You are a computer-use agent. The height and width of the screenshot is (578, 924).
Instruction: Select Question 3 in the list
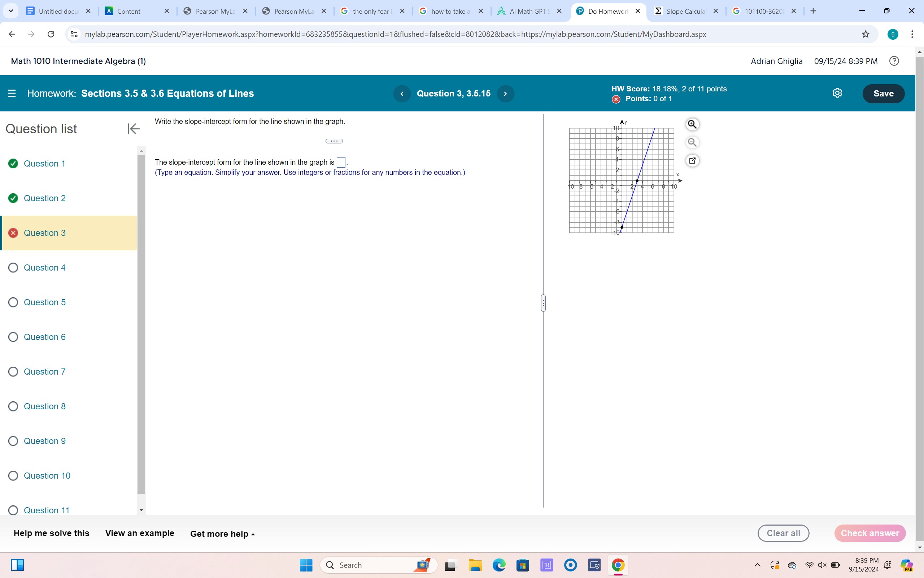(x=45, y=233)
